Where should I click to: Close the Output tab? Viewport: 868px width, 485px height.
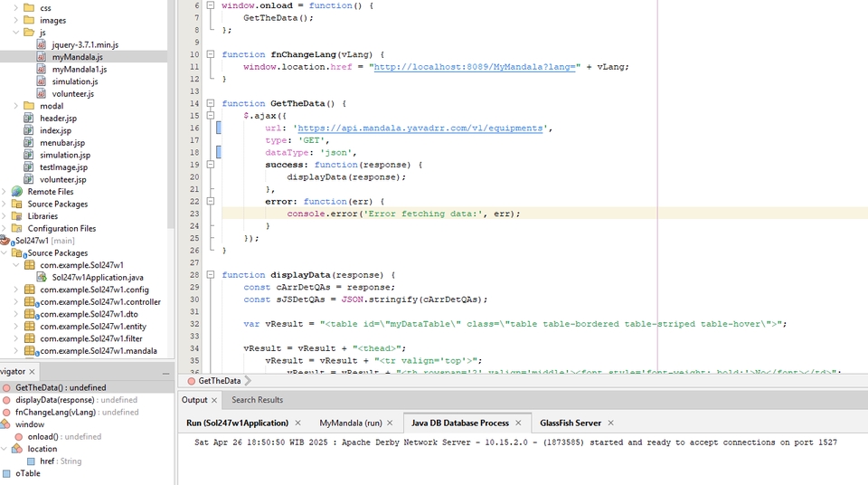214,400
